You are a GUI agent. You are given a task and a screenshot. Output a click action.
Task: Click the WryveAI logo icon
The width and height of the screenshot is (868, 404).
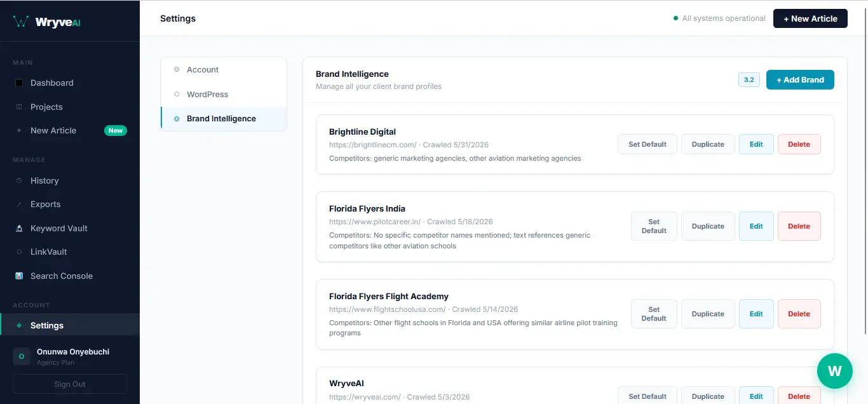[21, 22]
